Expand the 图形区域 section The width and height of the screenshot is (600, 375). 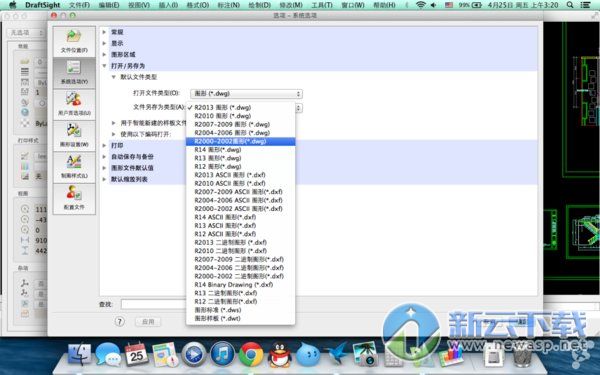click(104, 55)
